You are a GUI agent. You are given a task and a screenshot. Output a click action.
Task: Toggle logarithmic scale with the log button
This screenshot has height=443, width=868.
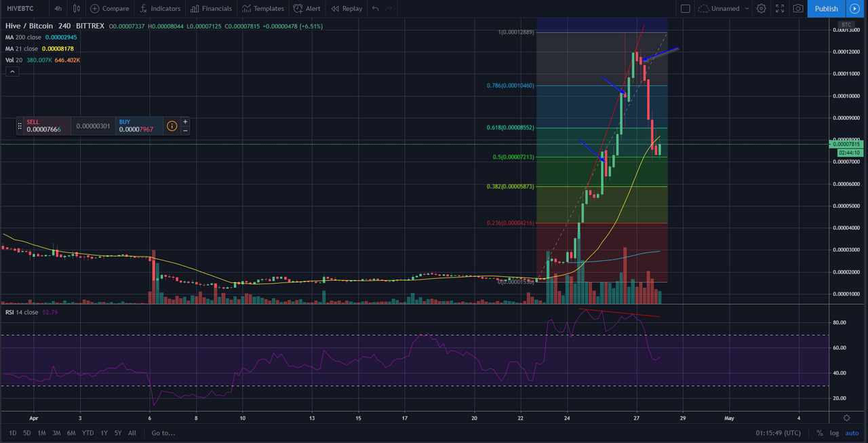834,432
